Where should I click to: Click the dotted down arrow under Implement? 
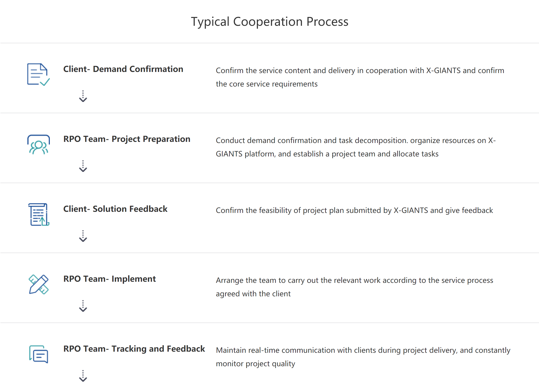[83, 306]
